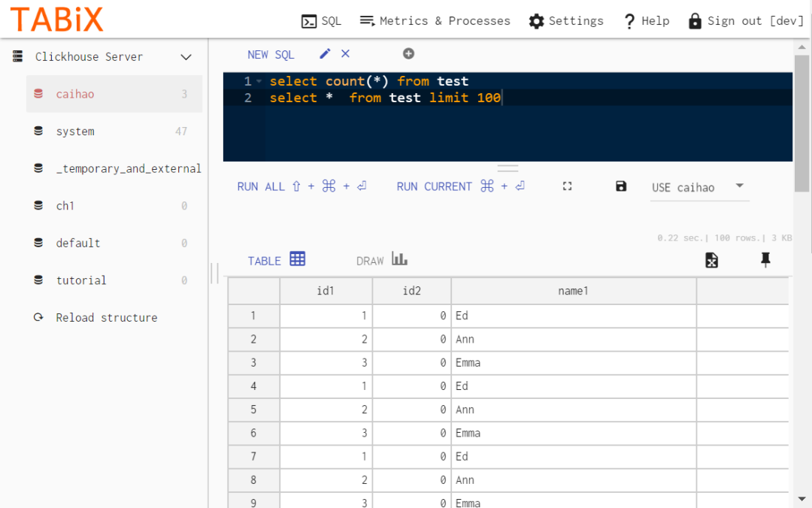Save the query with disk icon

[622, 186]
